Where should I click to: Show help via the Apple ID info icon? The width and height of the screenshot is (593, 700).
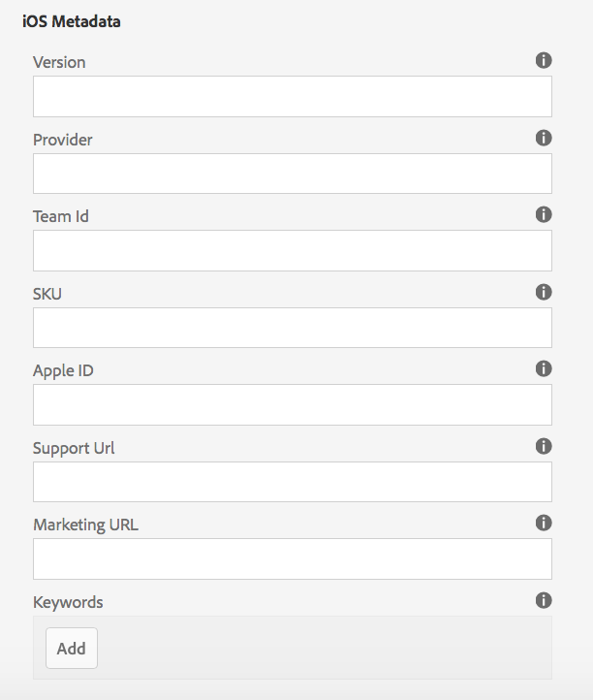544,369
